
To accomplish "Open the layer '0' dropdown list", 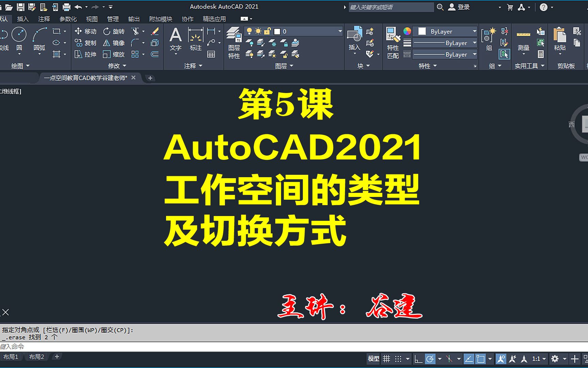I will pyautogui.click(x=340, y=31).
